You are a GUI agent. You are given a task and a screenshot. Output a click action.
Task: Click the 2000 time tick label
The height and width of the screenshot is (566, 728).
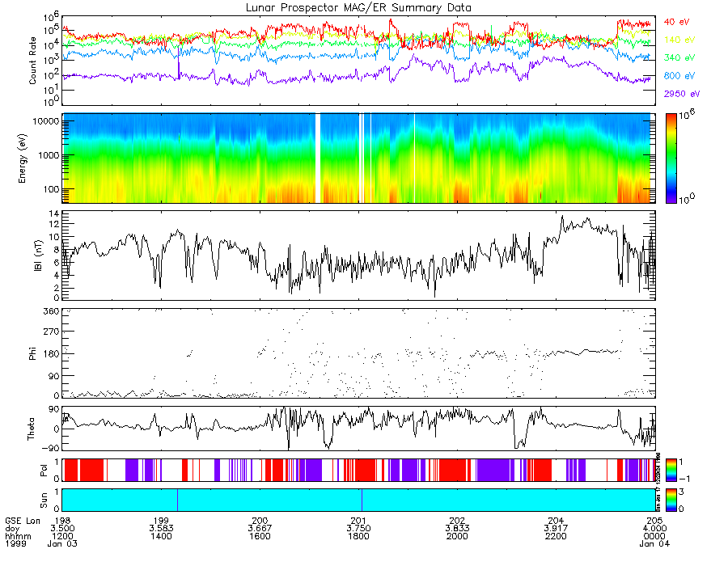[457, 536]
